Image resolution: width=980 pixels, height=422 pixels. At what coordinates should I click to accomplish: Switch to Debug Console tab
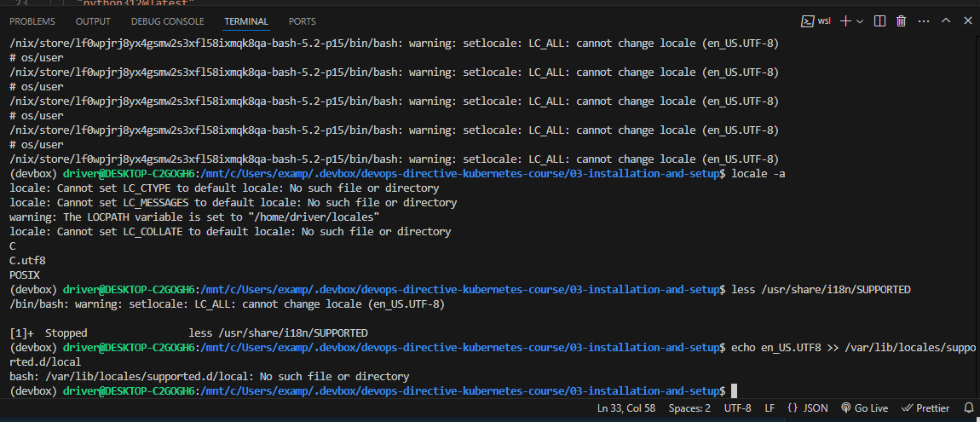167,21
